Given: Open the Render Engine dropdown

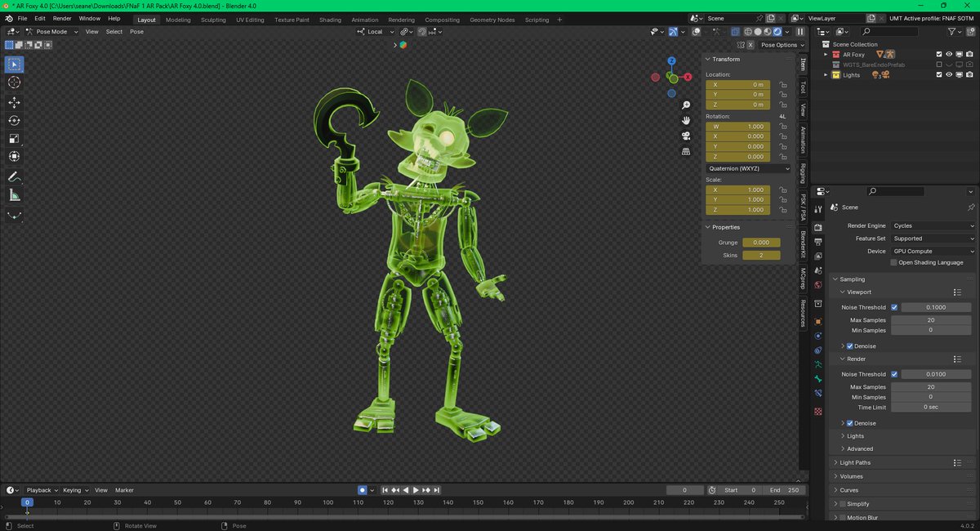Looking at the screenshot, I should (933, 225).
